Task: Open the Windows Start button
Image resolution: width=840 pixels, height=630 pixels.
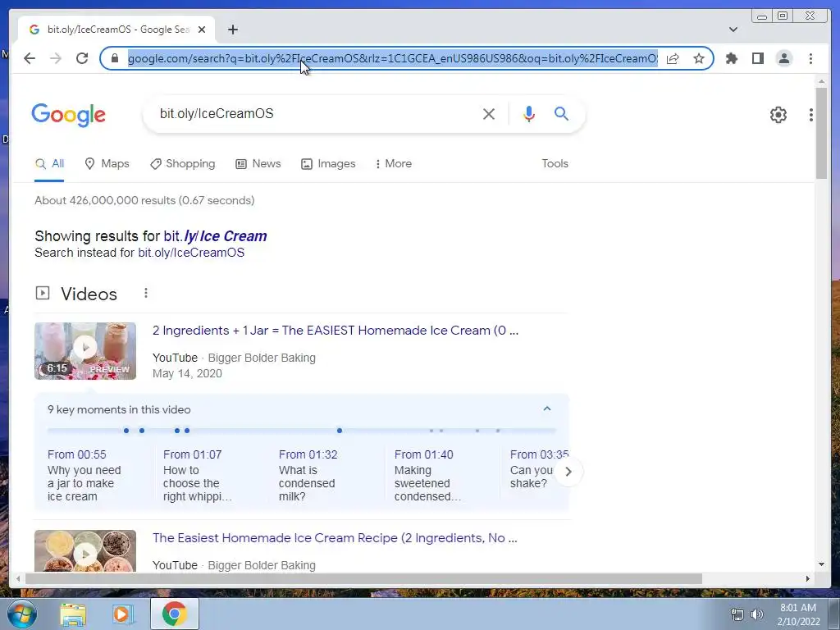Action: pos(22,614)
